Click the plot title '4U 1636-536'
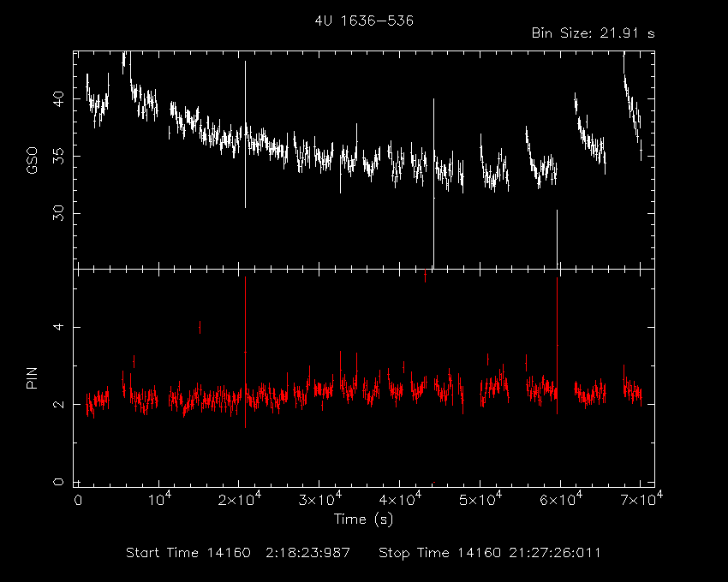 point(364,21)
